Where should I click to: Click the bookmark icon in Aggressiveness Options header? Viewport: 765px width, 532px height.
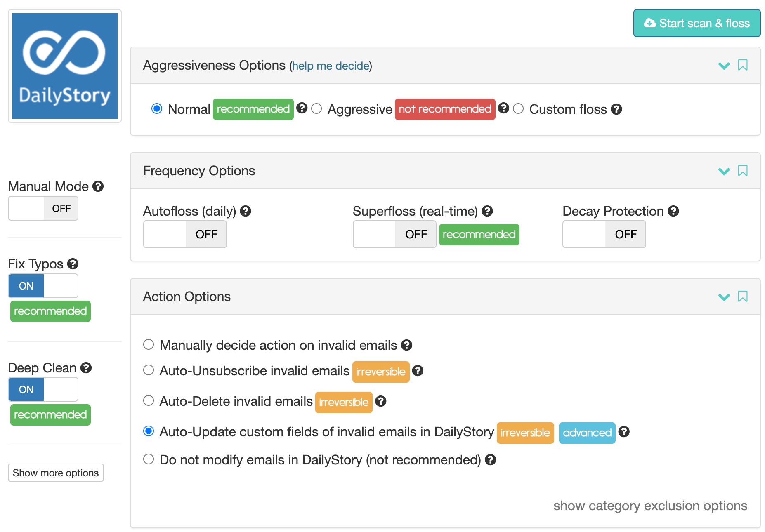(742, 65)
